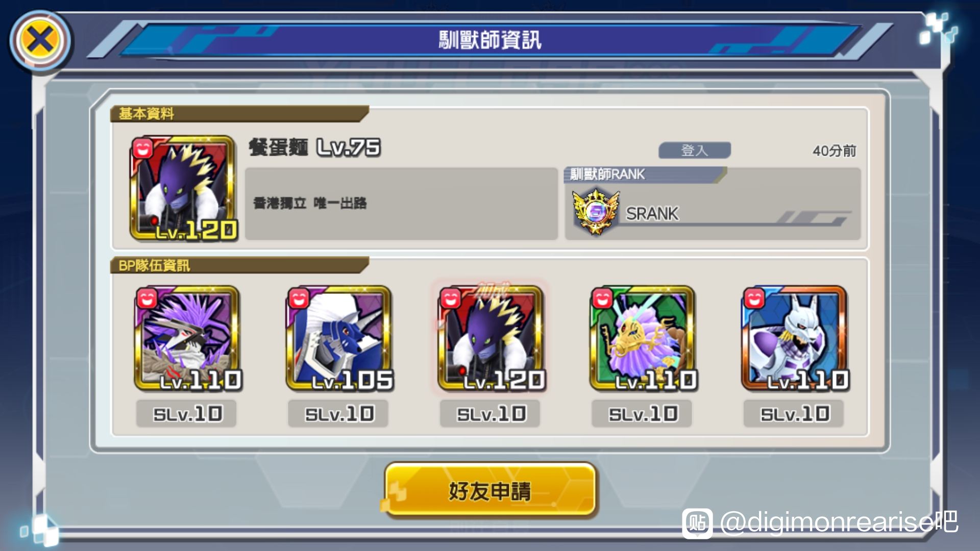
Task: Close the tamer info dialog with X
Action: pos(40,41)
